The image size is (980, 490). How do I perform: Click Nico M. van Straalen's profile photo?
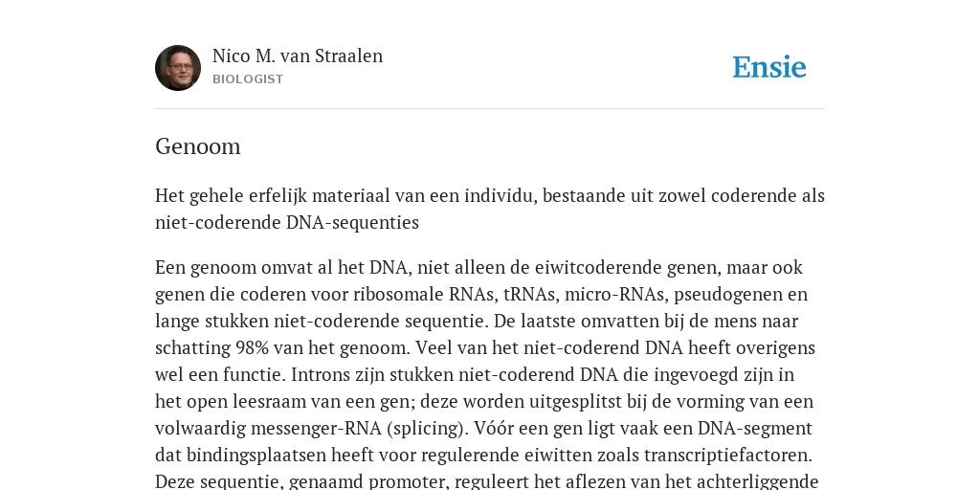(178, 68)
